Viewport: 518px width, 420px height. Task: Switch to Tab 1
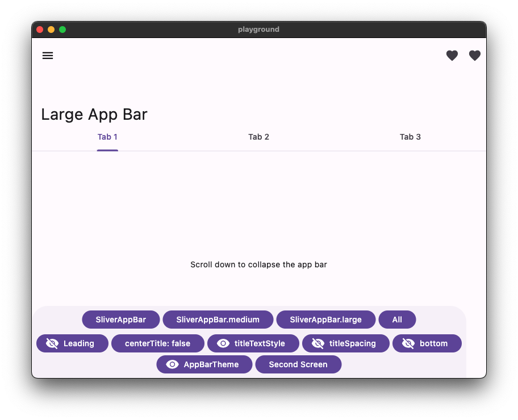click(x=107, y=137)
